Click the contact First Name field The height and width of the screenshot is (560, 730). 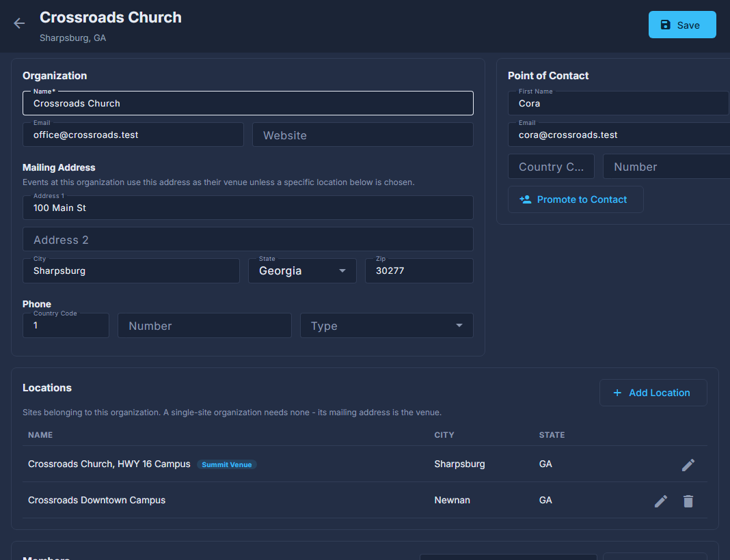click(x=619, y=103)
